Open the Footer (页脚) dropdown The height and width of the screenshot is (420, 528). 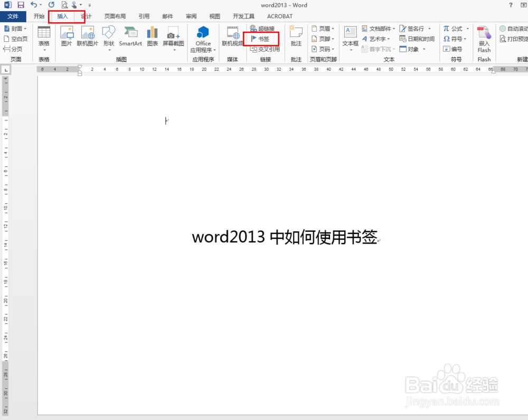click(x=323, y=39)
